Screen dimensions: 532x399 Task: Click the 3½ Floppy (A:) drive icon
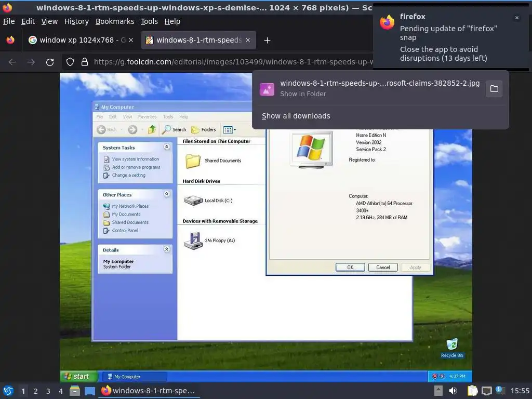click(193, 241)
